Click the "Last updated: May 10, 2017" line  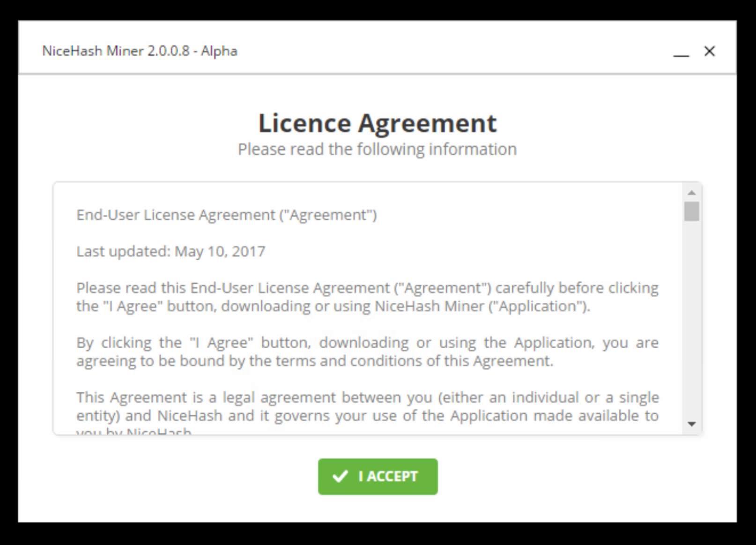(x=171, y=251)
